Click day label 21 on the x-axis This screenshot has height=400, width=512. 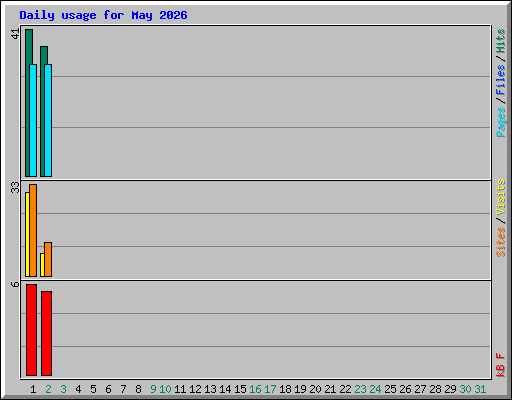coord(330,389)
